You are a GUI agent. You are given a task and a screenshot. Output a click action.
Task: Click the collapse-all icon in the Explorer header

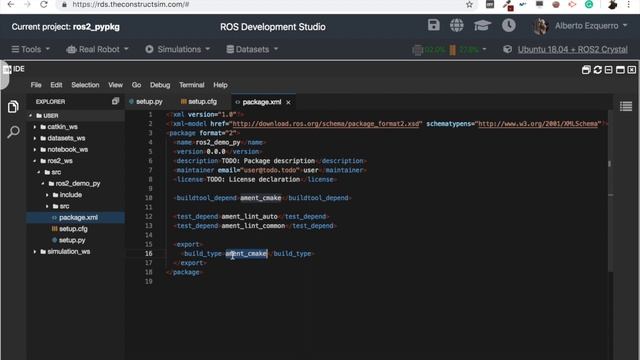point(116,101)
